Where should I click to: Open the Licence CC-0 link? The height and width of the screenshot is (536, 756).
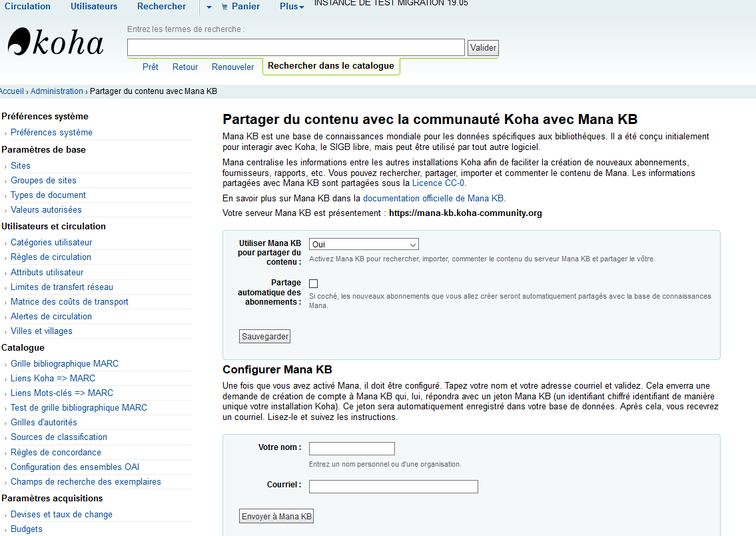tap(439, 183)
